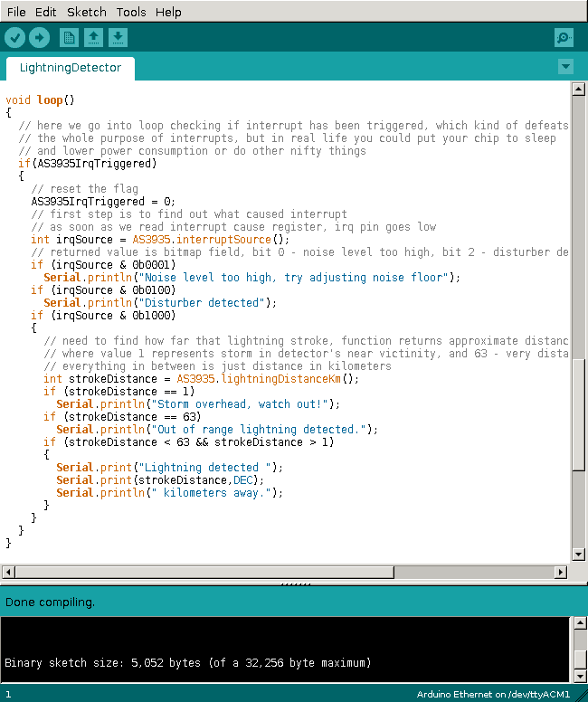Open the Edit menu
Viewport: 588px width, 702px height.
click(45, 12)
